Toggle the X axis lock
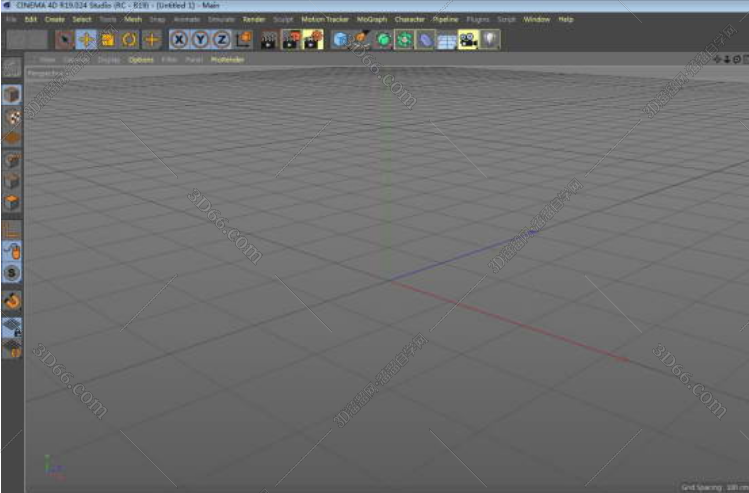This screenshot has height=493, width=749. click(x=179, y=40)
